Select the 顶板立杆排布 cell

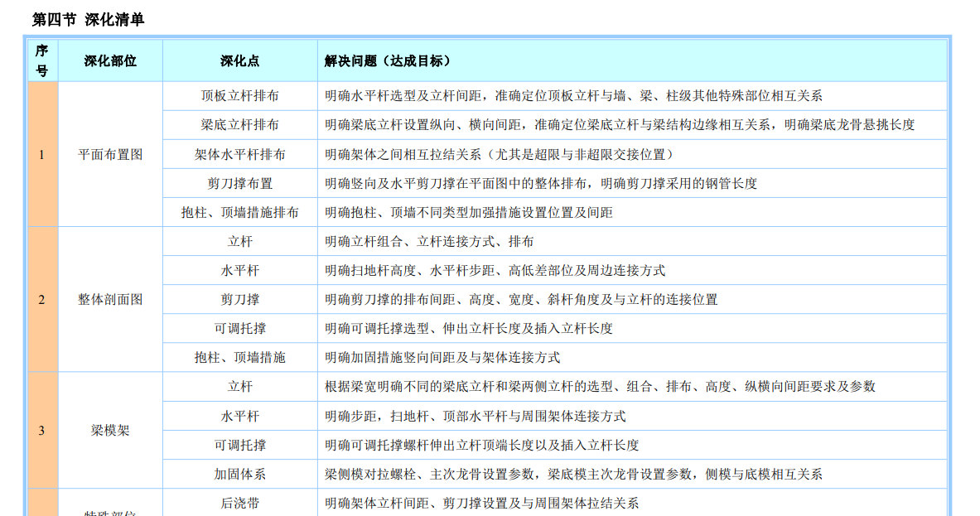[239, 96]
